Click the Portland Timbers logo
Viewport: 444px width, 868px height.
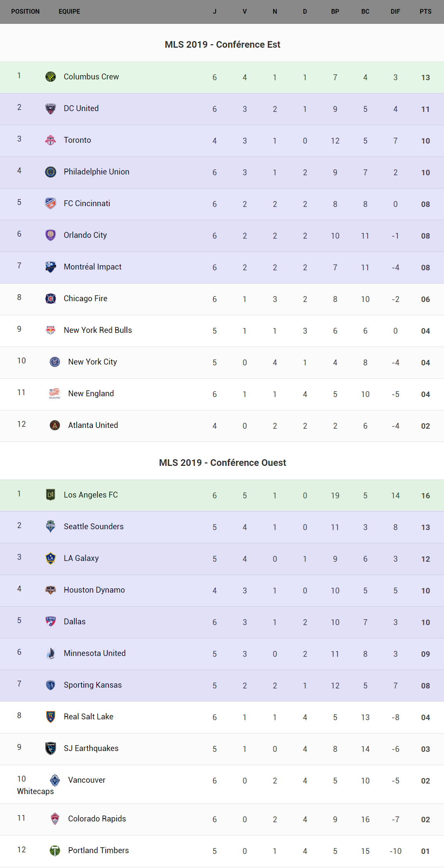[55, 850]
